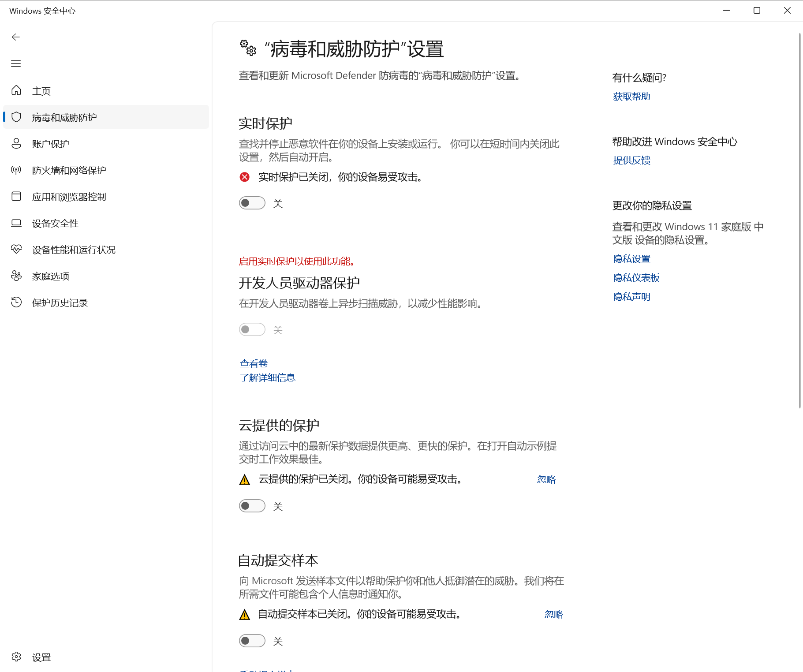Open 设备性能和运行状况

click(x=106, y=249)
